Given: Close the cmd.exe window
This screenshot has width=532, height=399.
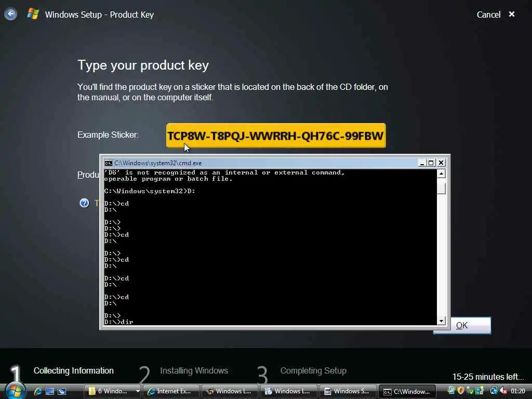Looking at the screenshot, I should click(x=441, y=163).
